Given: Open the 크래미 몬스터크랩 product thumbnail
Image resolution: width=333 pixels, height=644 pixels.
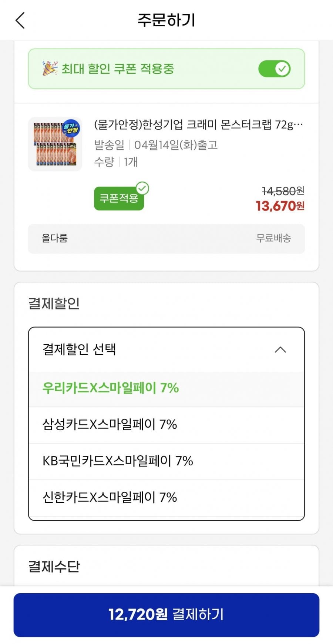Looking at the screenshot, I should coord(55,144).
